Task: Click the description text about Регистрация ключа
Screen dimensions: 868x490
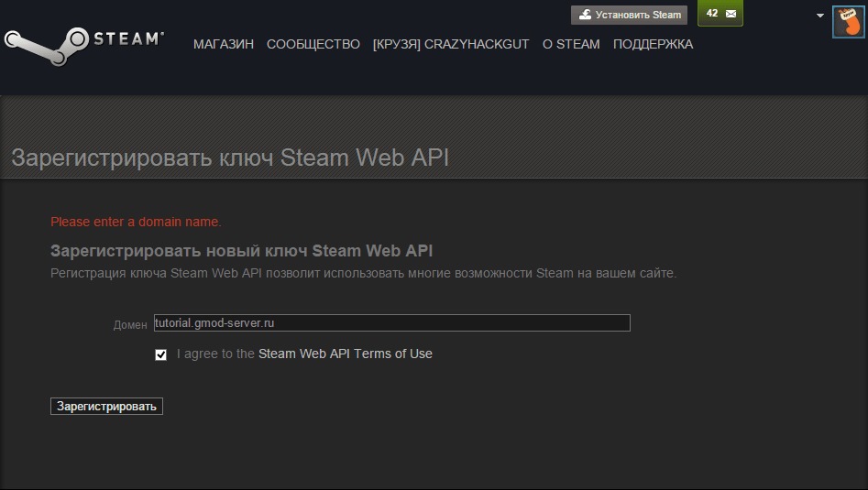Action: (363, 273)
